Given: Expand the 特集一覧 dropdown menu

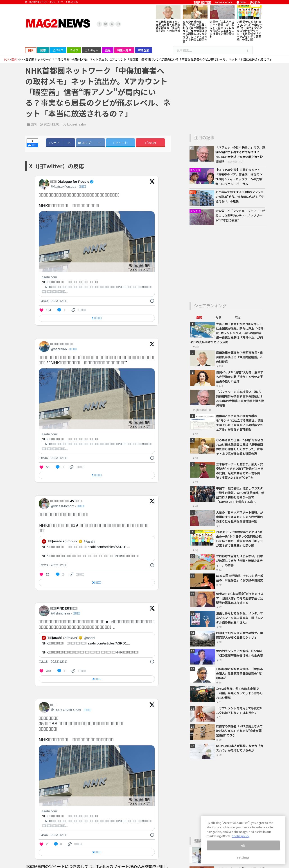Looking at the screenshot, I should coord(124,50).
